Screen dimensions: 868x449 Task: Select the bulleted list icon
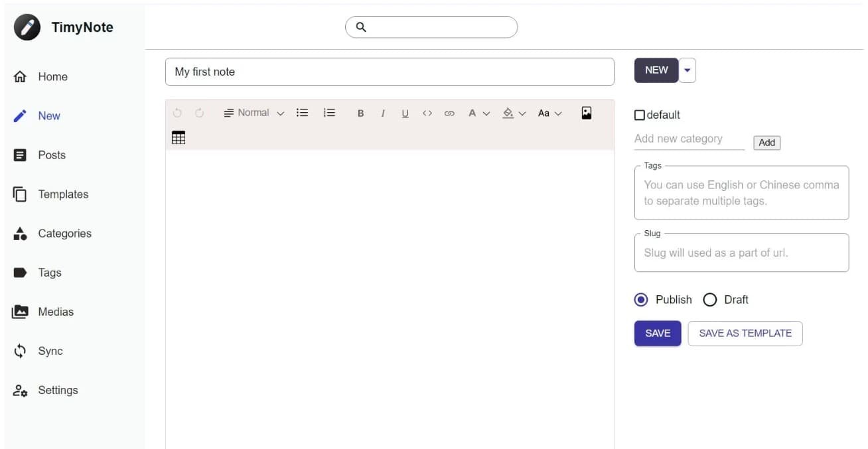pos(302,113)
